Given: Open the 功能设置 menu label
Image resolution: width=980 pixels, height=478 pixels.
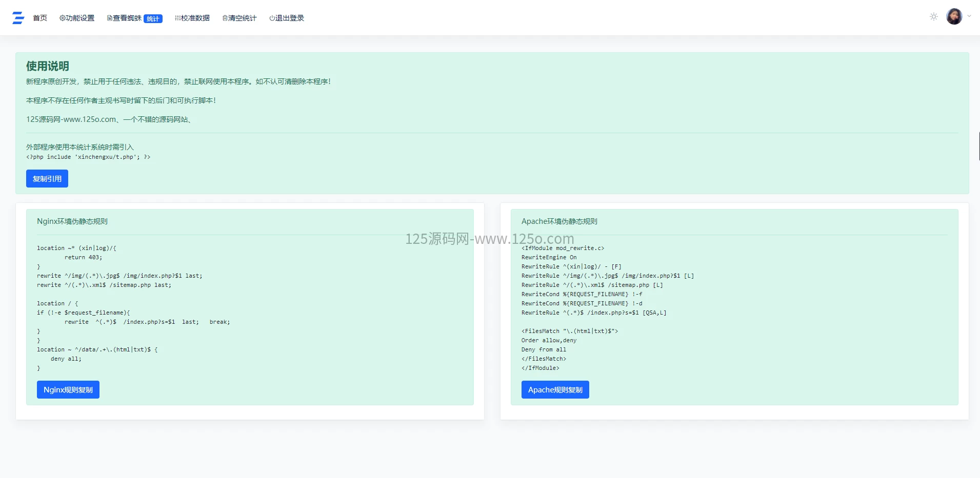Looking at the screenshot, I should (x=80, y=18).
